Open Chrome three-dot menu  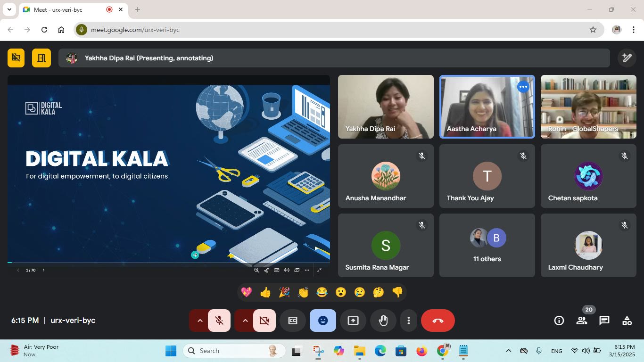[x=633, y=30]
